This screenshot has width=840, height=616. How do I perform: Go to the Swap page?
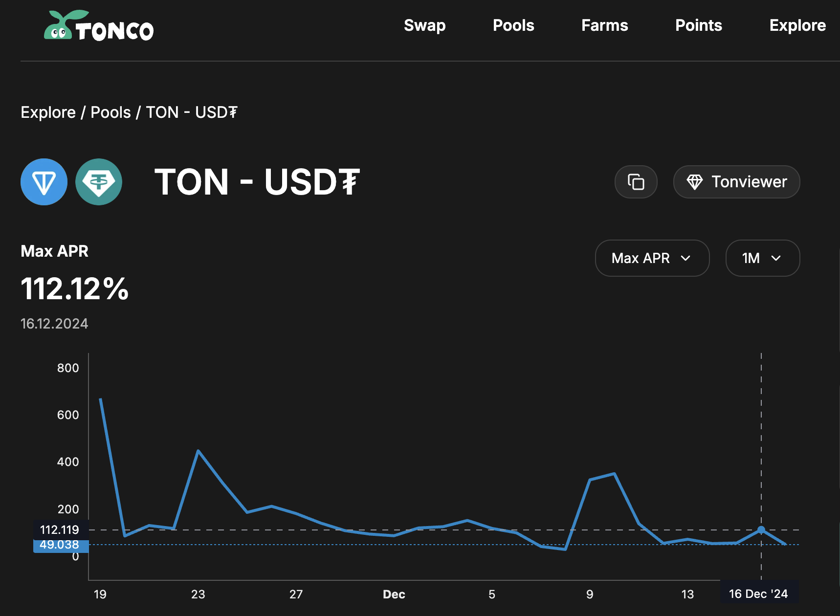click(424, 25)
